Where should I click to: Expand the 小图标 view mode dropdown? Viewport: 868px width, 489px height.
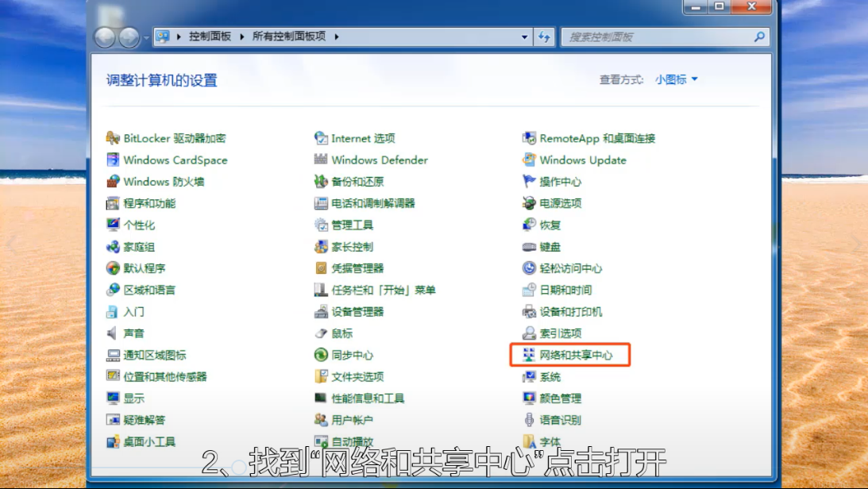pos(677,79)
